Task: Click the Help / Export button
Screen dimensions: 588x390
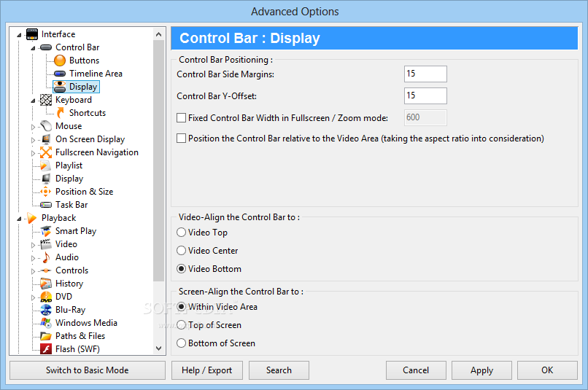Action: (207, 370)
